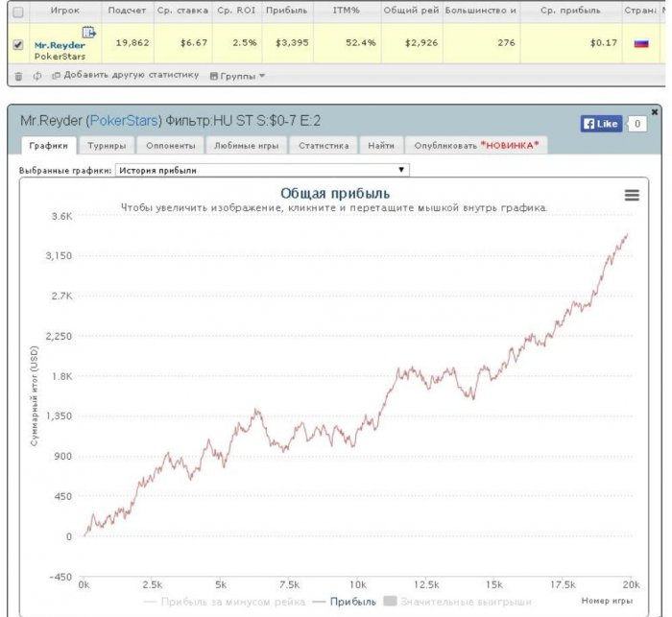Open the 'Статистика' tab
Viewport: 672px width, 617px height.
324,146
